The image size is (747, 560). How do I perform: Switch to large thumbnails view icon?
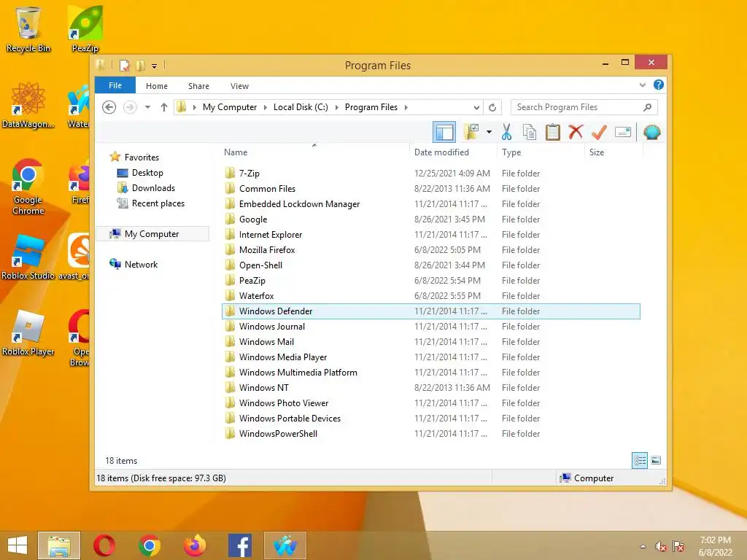point(656,461)
